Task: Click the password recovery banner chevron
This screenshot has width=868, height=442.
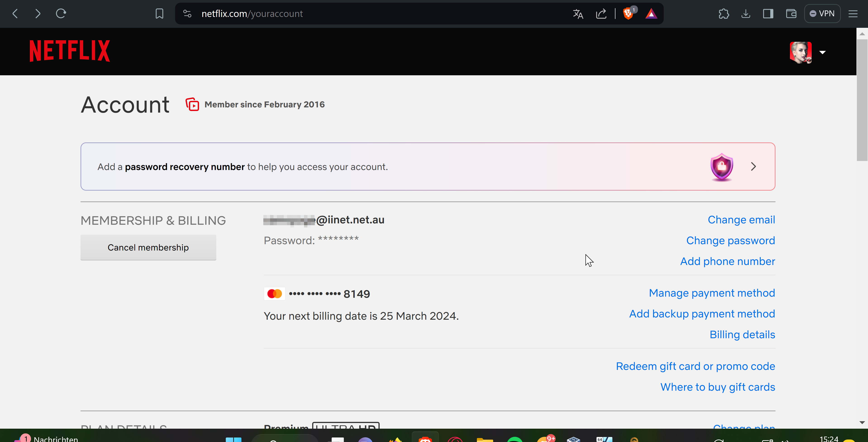Action: coord(754,167)
